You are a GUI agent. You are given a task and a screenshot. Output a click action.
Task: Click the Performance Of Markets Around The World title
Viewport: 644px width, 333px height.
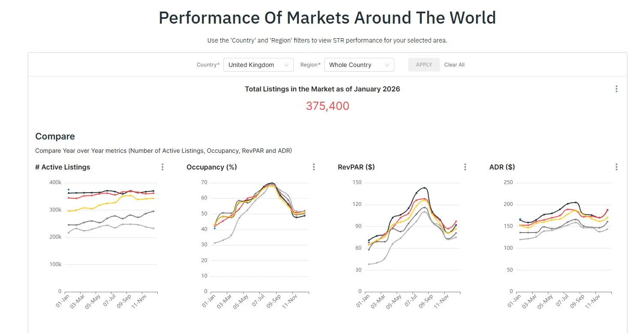327,18
